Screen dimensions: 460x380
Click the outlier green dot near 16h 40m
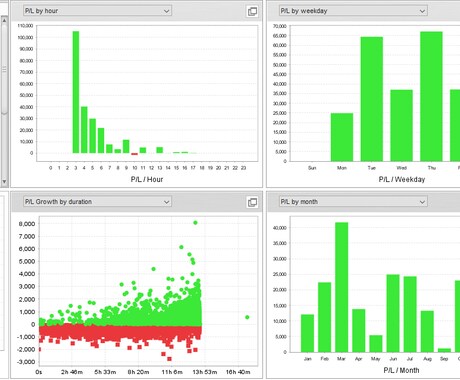247,317
